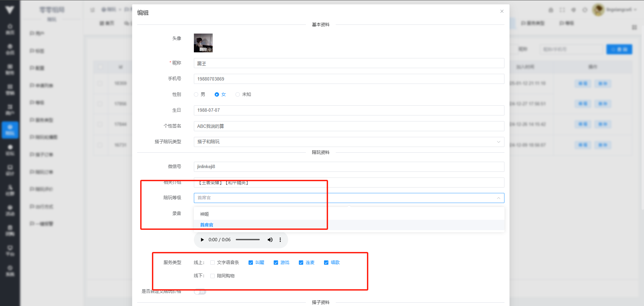Play the audio recording

point(202,240)
